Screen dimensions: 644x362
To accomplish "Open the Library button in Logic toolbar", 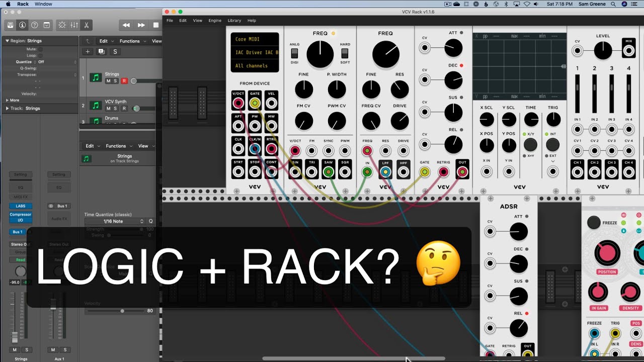I will tap(10, 25).
